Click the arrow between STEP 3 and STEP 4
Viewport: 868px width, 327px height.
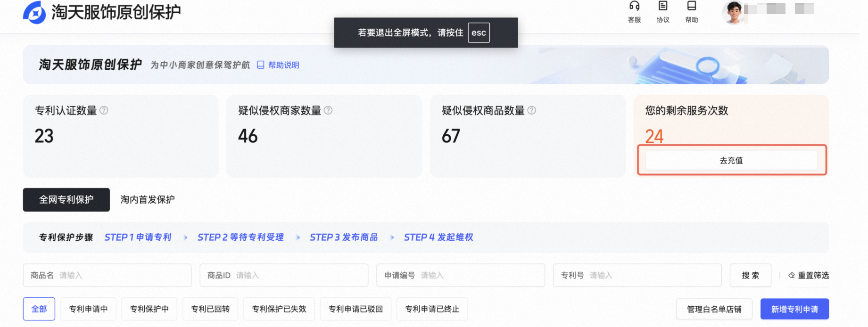392,237
